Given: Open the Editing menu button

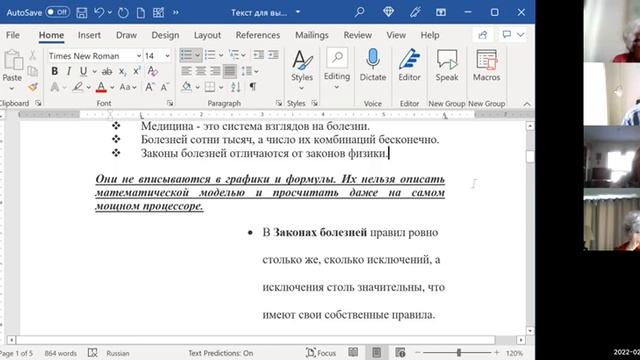Looking at the screenshot, I should click(x=337, y=69).
